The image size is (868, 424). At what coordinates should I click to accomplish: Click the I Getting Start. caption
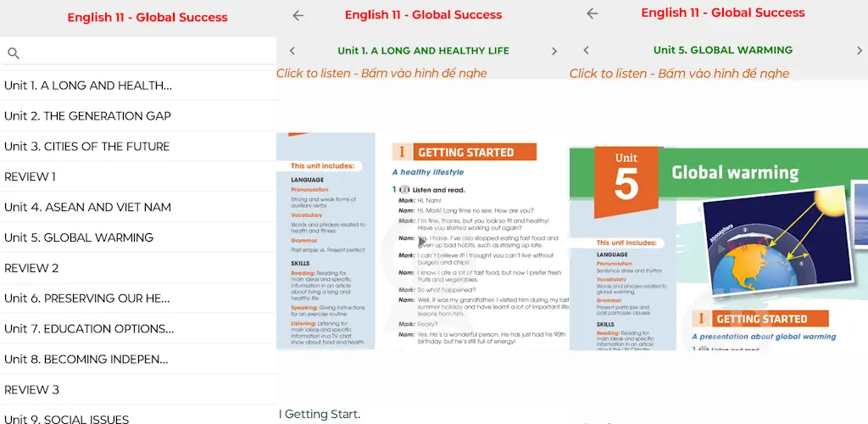pos(320,414)
